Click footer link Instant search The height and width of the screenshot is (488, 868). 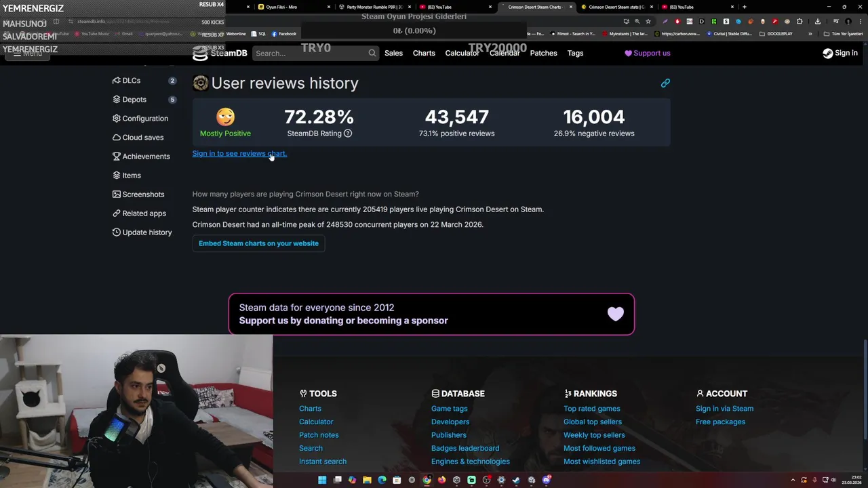(x=323, y=462)
